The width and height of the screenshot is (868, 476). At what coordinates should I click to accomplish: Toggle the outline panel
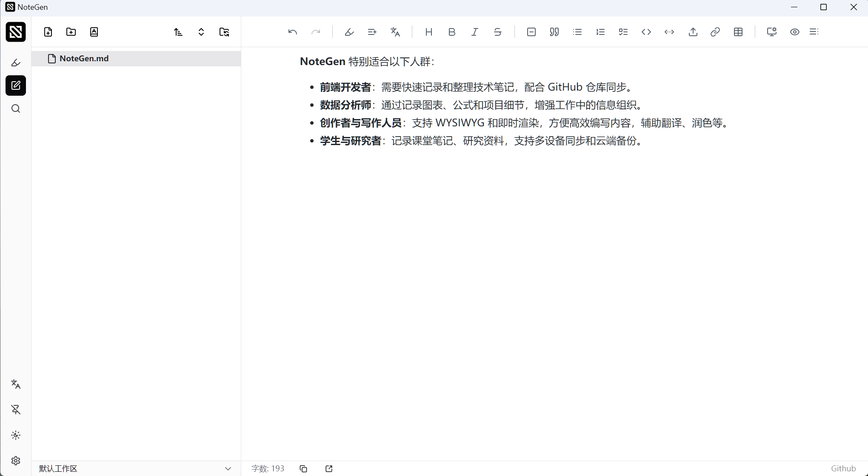[x=814, y=32]
